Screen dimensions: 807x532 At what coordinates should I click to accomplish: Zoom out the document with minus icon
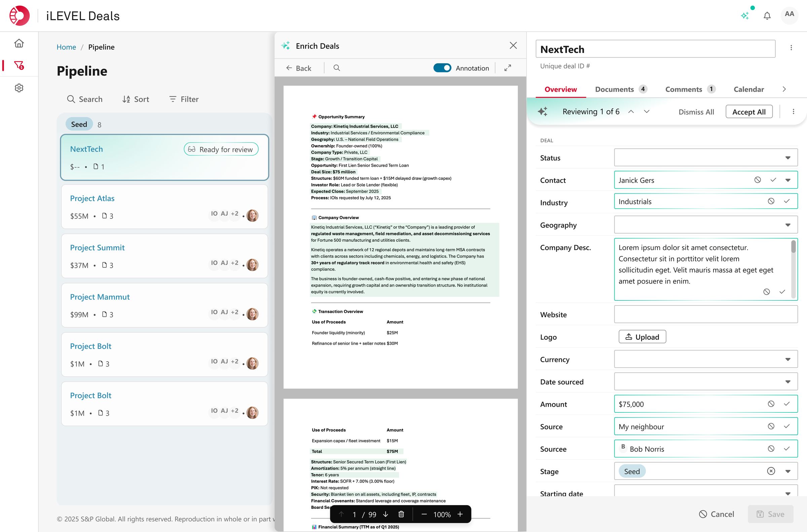pyautogui.click(x=424, y=515)
